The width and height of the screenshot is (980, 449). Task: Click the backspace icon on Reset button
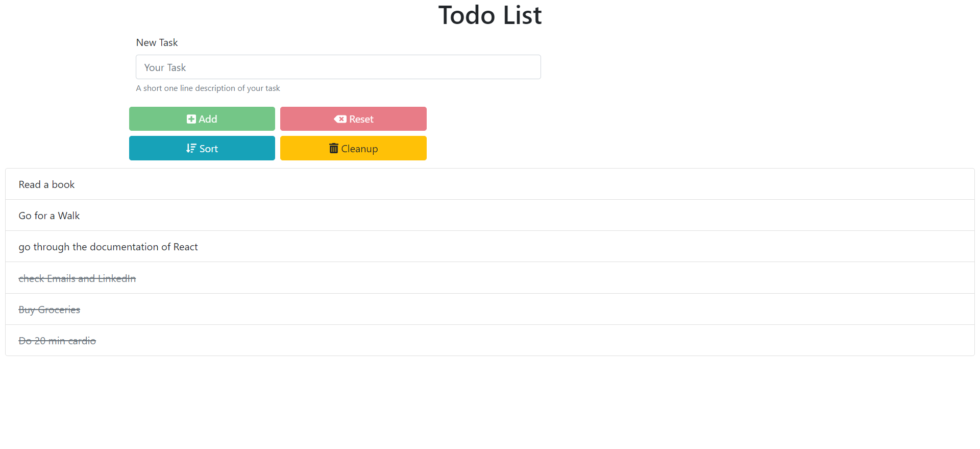[340, 119]
